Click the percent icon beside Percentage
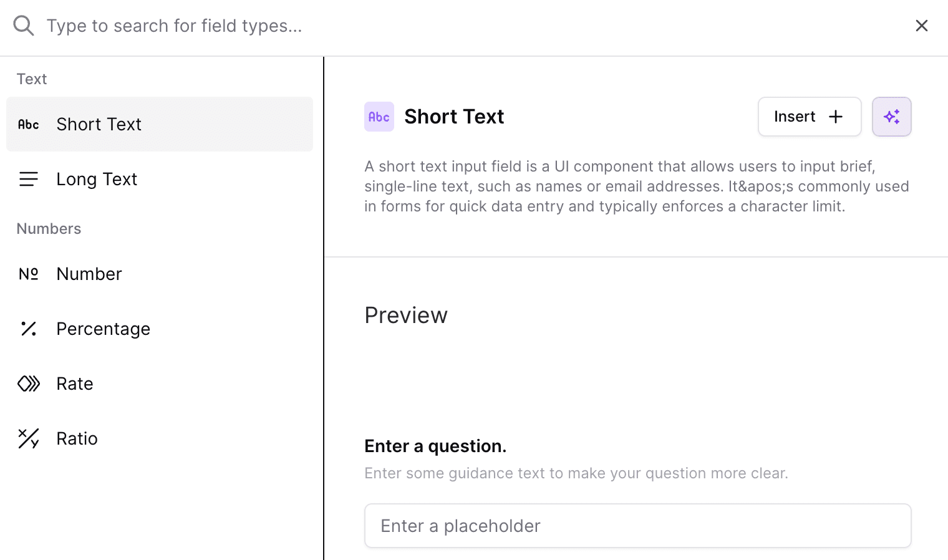 [x=29, y=329]
